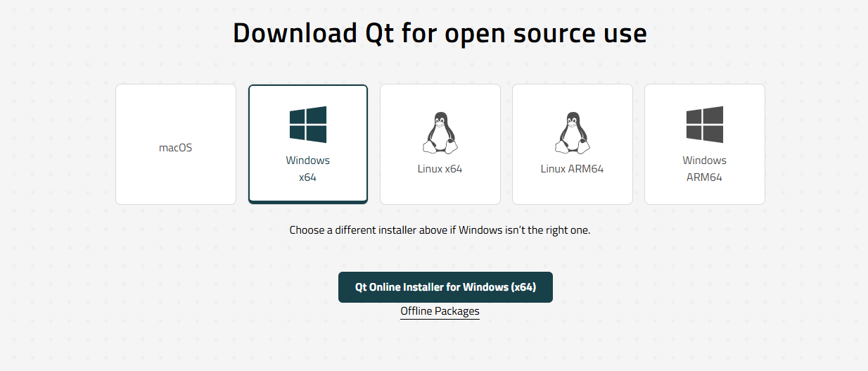Select the "Linux x64" label
The width and height of the screenshot is (868, 371).
440,169
